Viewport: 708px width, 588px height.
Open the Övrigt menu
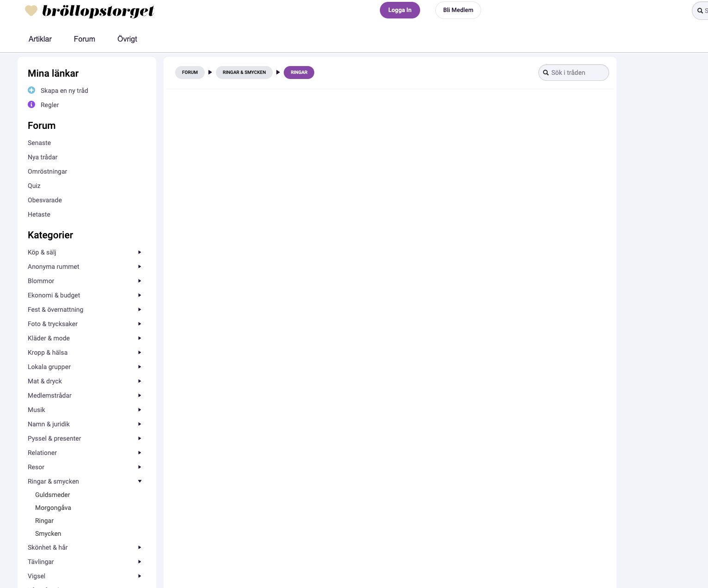click(127, 39)
